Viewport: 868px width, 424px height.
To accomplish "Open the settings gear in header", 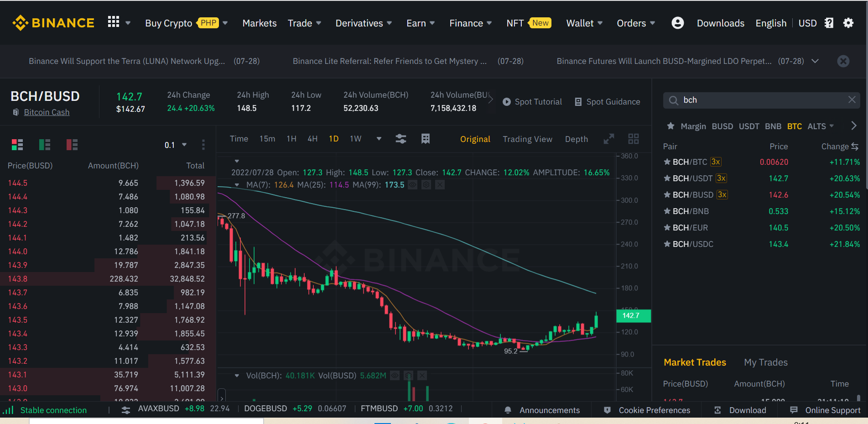I will (x=848, y=23).
